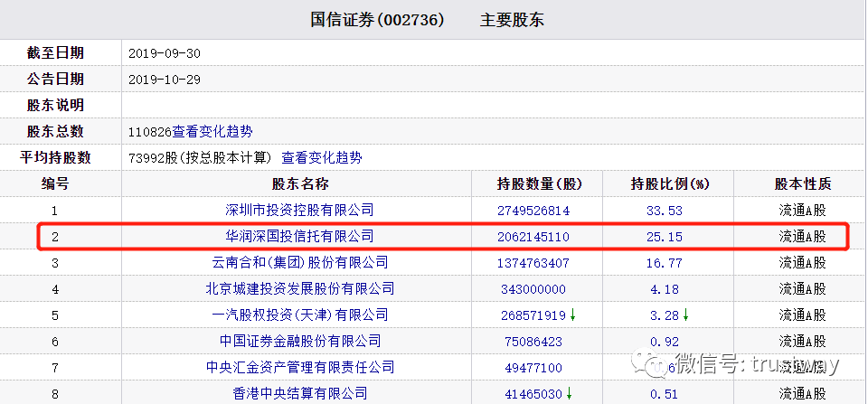Select 流通A股 in row 8

[x=803, y=393]
